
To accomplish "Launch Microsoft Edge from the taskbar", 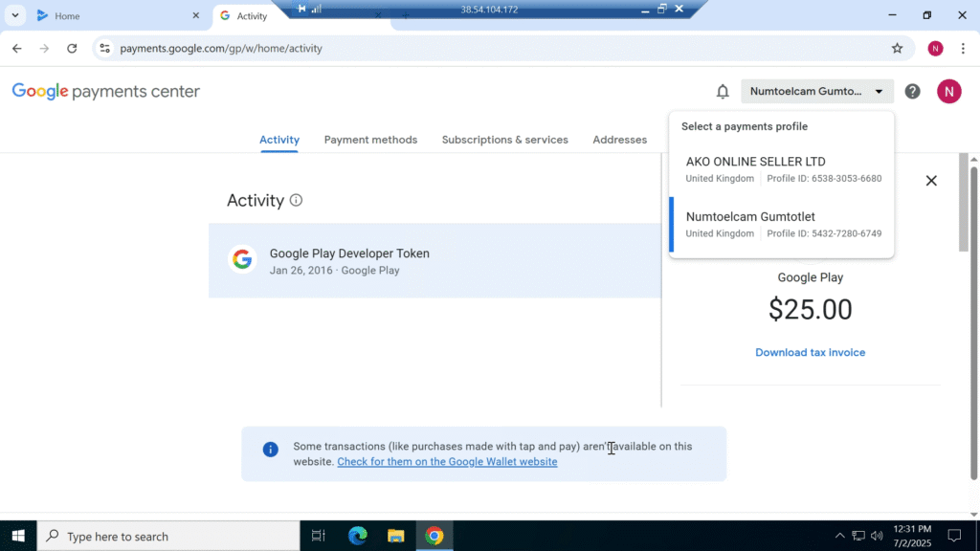I will point(358,536).
